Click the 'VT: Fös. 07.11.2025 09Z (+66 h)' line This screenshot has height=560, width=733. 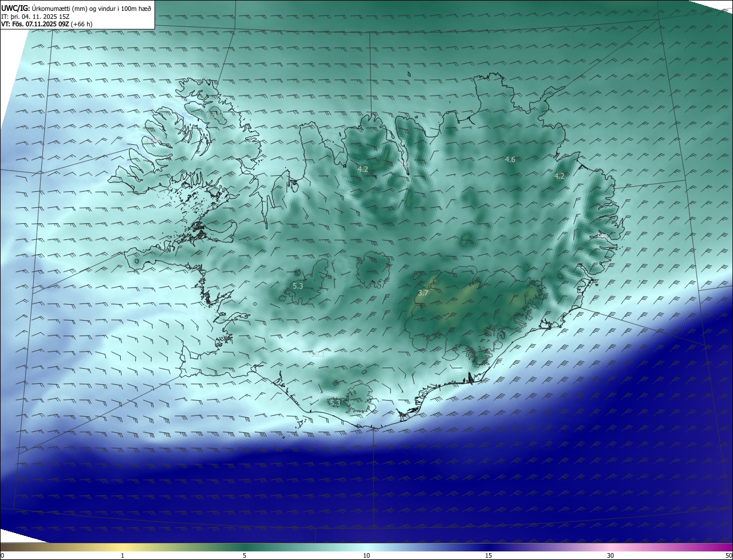coord(46,24)
